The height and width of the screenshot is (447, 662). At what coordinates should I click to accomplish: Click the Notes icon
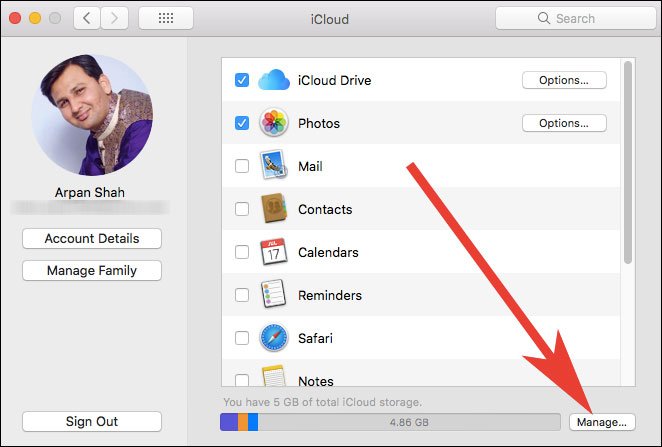tap(274, 378)
